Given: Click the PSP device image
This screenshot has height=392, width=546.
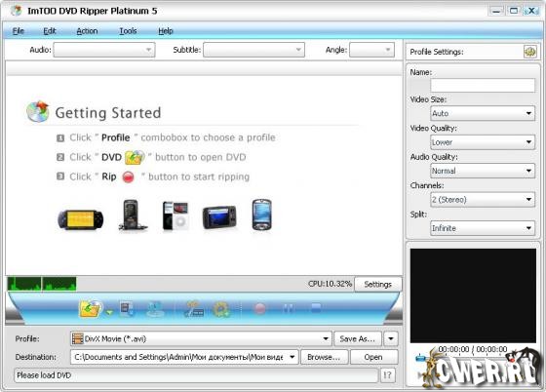Looking at the screenshot, I should pos(80,219).
